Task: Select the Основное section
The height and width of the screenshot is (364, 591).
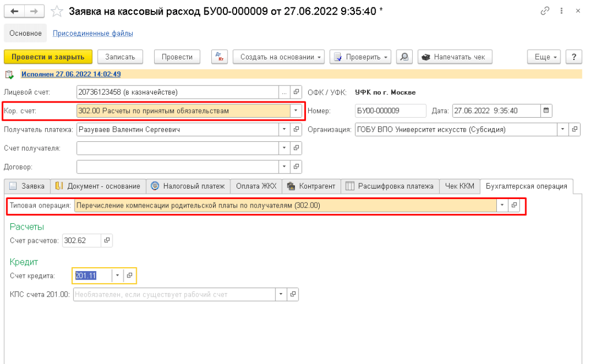Action: click(25, 33)
